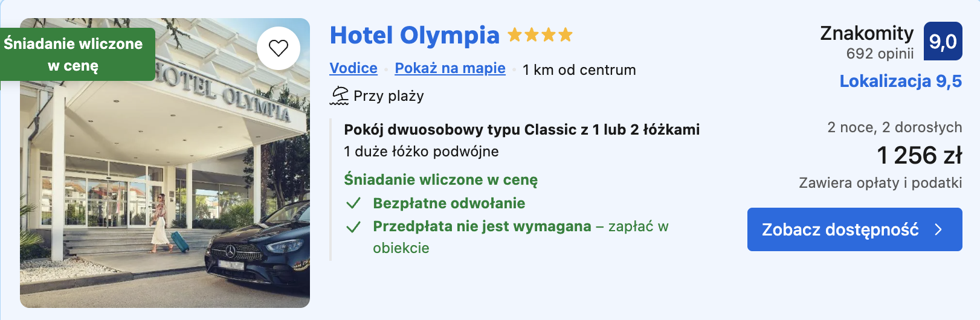Screen dimensions: 980x320
Task: Open the Pokaż na mapie link
Action: point(450,68)
